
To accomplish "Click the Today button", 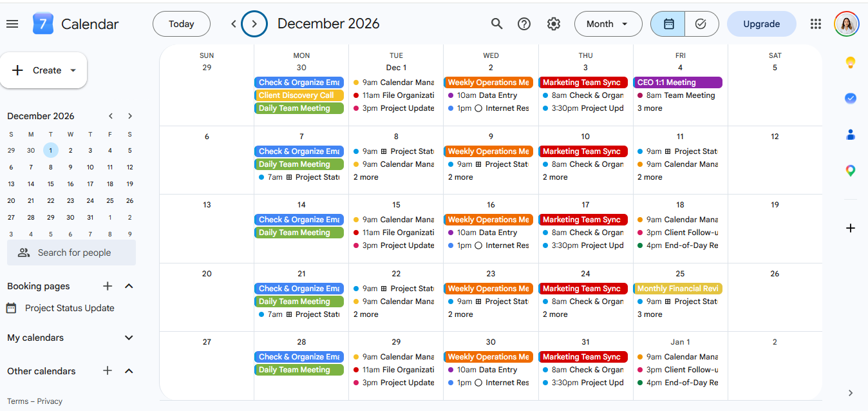I will pyautogui.click(x=182, y=24).
